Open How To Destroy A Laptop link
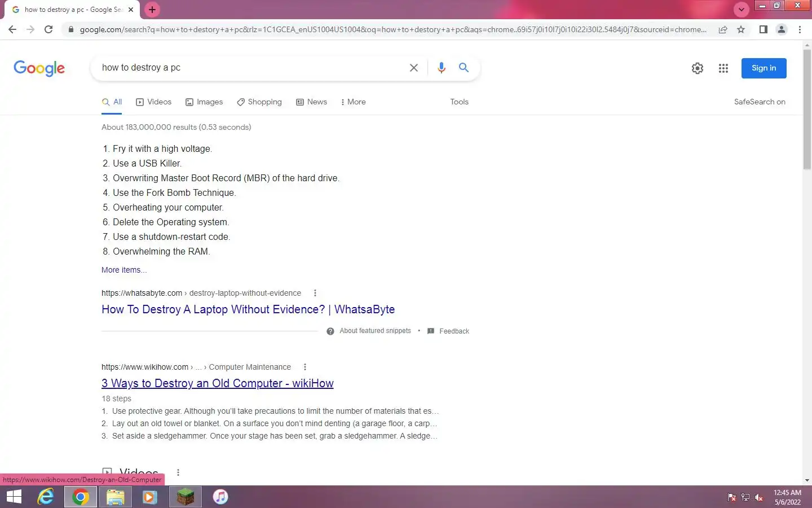The width and height of the screenshot is (812, 508). (248, 309)
